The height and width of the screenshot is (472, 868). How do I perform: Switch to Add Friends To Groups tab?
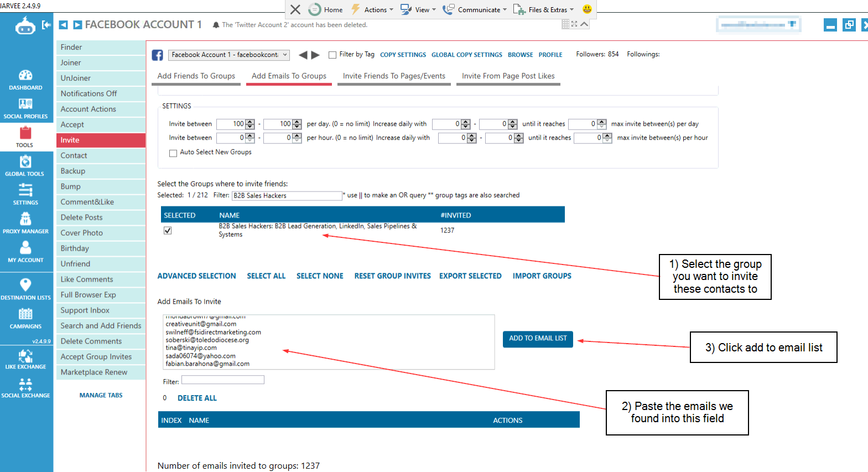tap(196, 76)
